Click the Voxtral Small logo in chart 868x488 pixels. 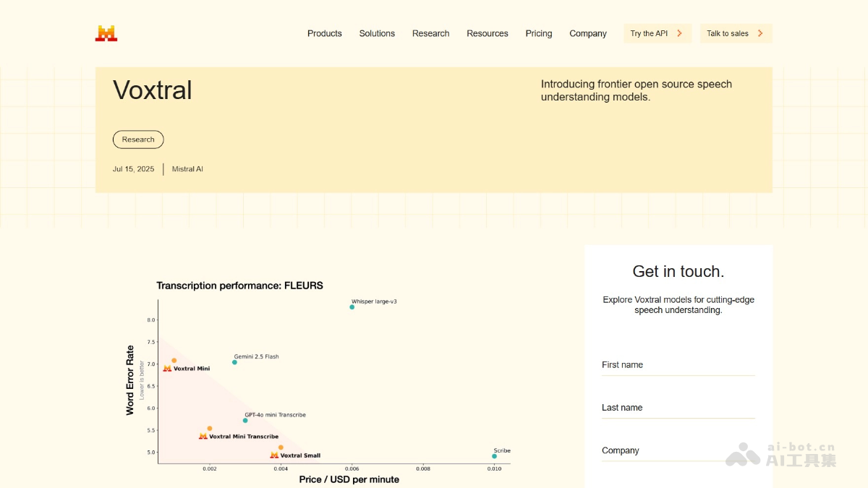pyautogui.click(x=274, y=455)
